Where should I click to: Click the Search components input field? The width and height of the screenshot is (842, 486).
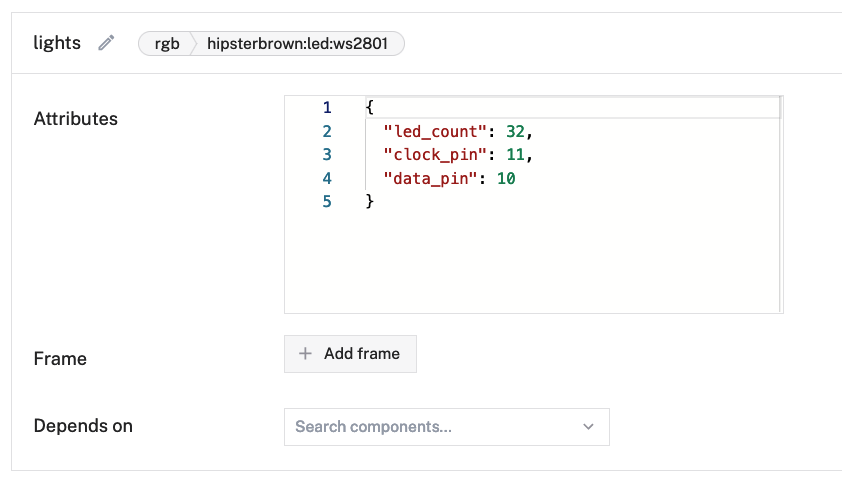point(430,427)
